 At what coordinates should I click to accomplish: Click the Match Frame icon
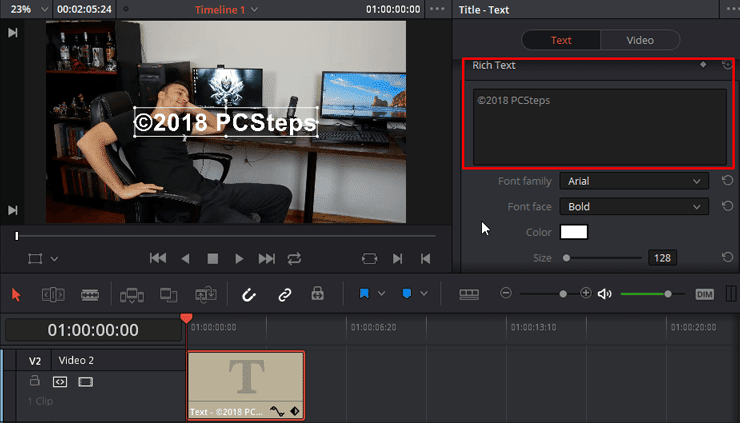(x=370, y=259)
